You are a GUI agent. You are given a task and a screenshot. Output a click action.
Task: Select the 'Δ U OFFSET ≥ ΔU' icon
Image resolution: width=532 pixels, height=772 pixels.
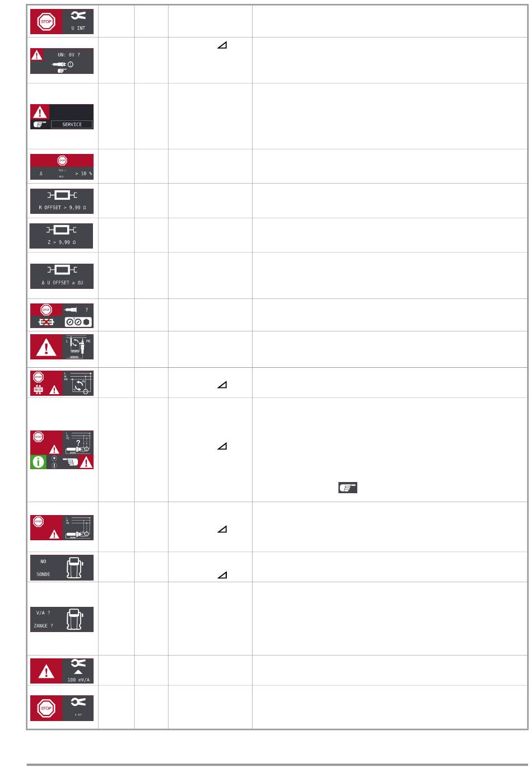tap(62, 276)
